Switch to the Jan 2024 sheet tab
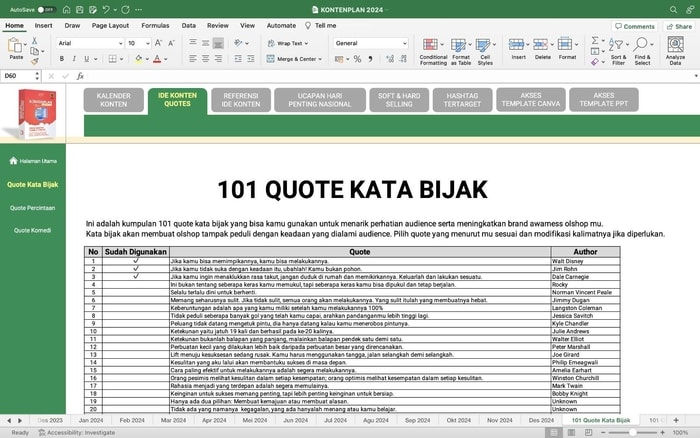700x438 pixels. click(x=91, y=420)
